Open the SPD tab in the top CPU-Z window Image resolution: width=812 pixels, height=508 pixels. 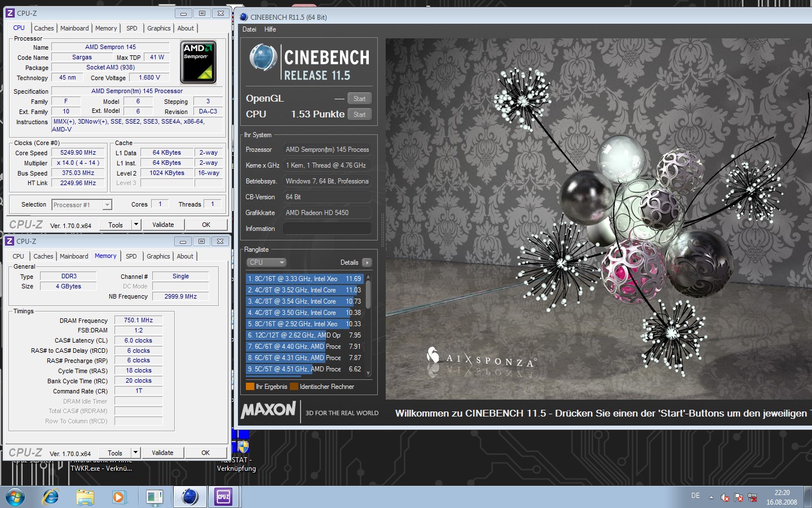(x=132, y=28)
